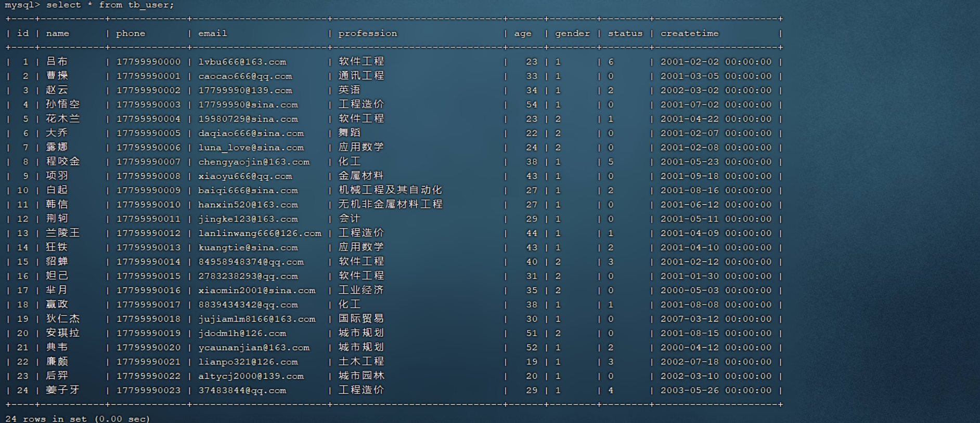Click the createtime "2001-05-23 00:00:00"

(716, 162)
